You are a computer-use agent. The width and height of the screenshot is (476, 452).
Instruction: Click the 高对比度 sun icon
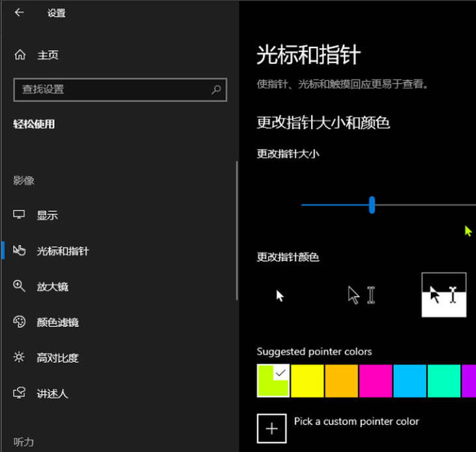click(19, 357)
